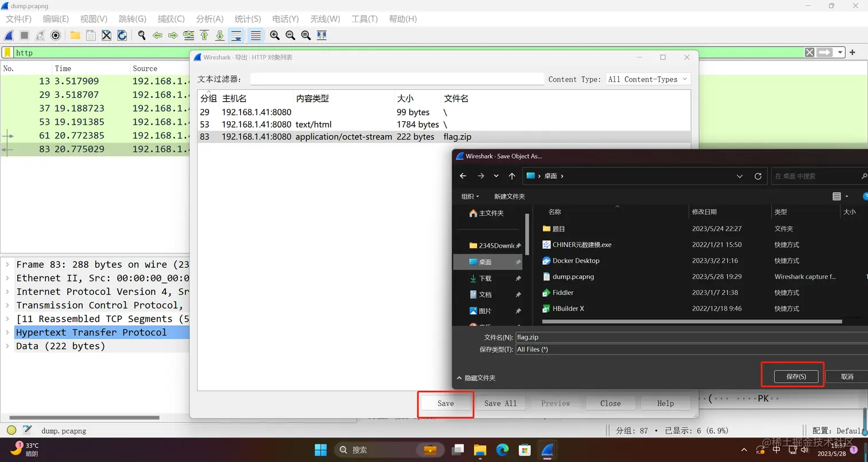Click Close in the HTTP object list dialog

point(610,403)
